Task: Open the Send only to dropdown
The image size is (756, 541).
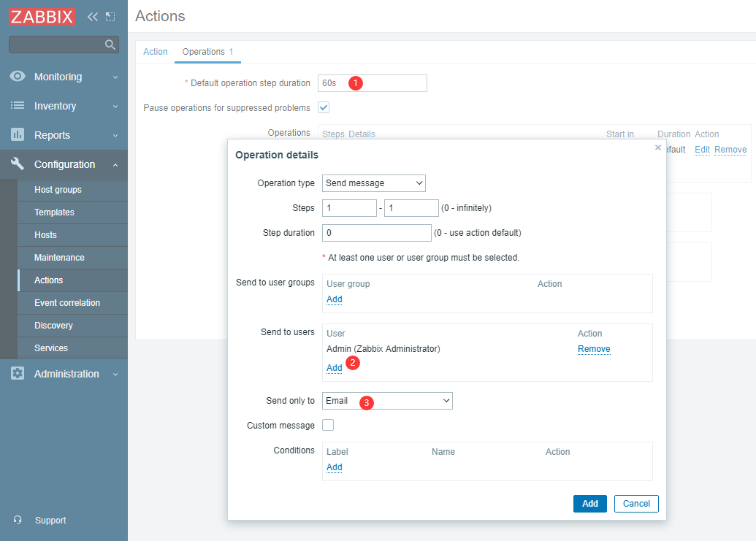Action: click(387, 401)
